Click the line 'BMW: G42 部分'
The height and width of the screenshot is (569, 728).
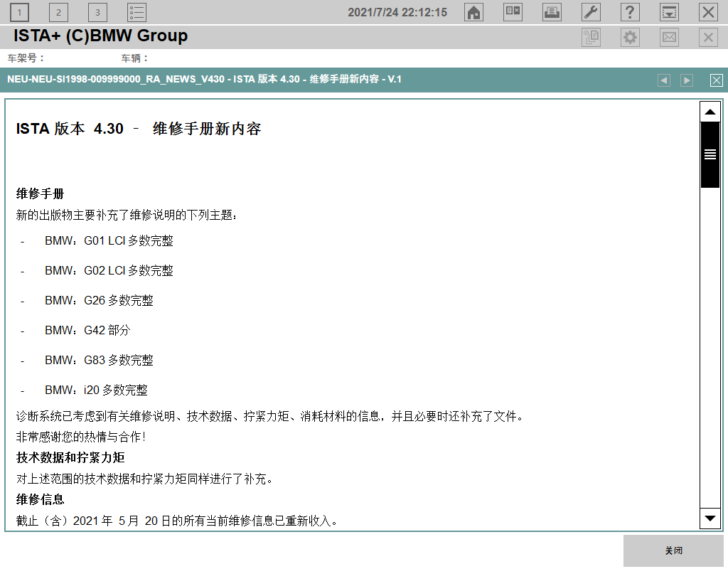coord(87,330)
